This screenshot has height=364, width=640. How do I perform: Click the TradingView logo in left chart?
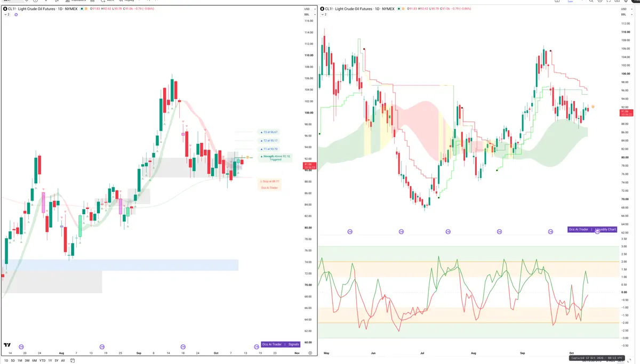point(7,345)
